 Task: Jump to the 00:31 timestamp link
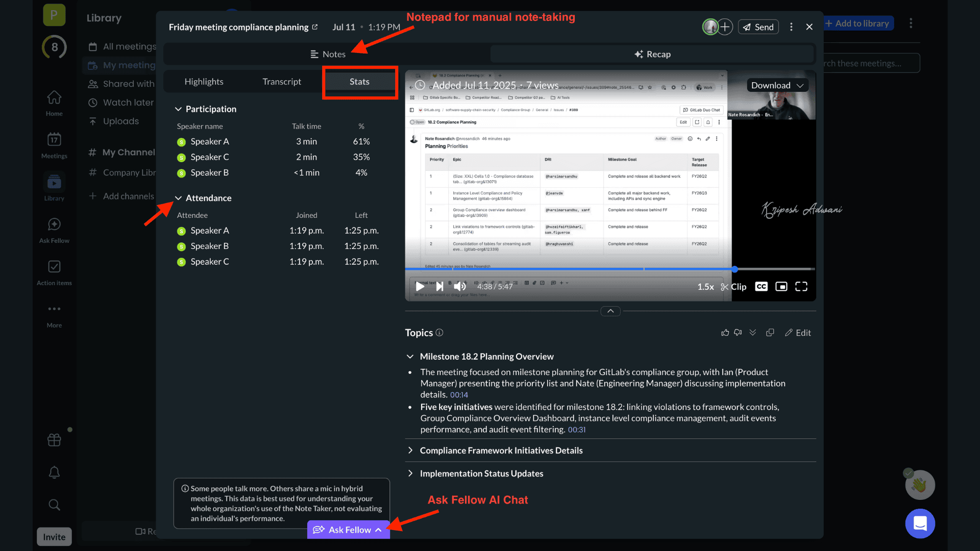pos(576,430)
